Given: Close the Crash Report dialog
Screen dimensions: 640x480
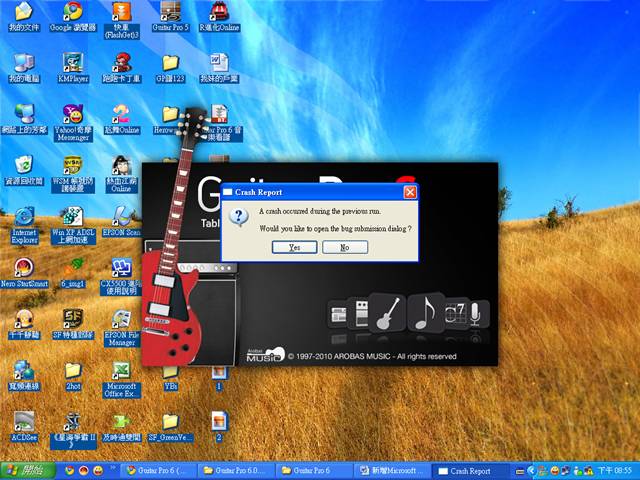Looking at the screenshot, I should [410, 192].
